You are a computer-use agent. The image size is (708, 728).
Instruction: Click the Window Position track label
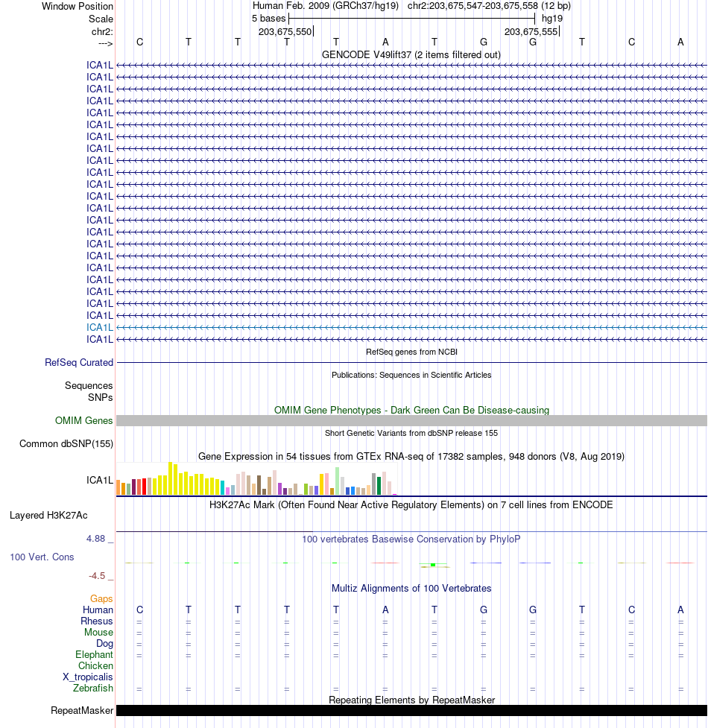coord(77,7)
